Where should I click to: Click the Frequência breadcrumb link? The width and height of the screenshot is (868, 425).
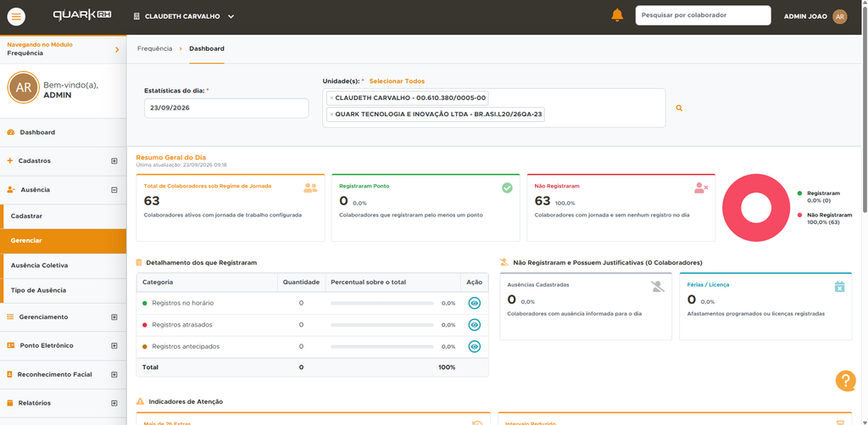pyautogui.click(x=154, y=48)
